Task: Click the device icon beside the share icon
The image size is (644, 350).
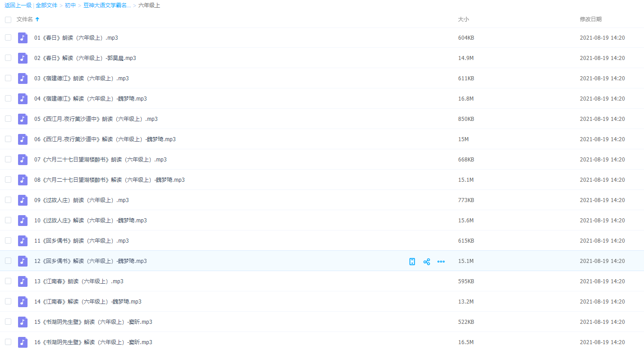Action: point(412,262)
